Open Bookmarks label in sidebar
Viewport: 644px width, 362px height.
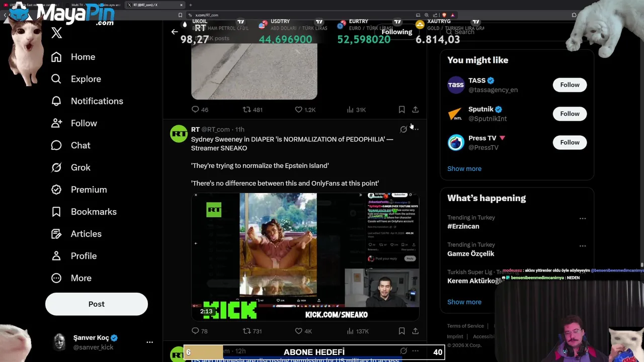[94, 212]
